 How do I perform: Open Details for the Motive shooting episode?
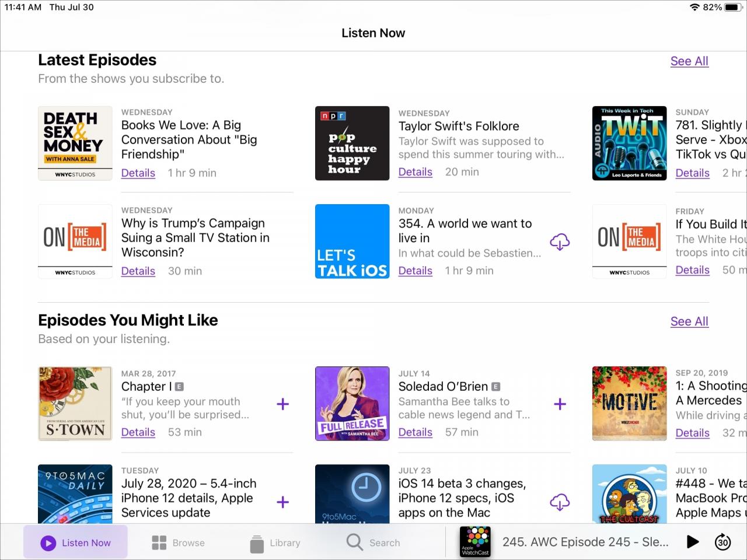[x=693, y=433]
